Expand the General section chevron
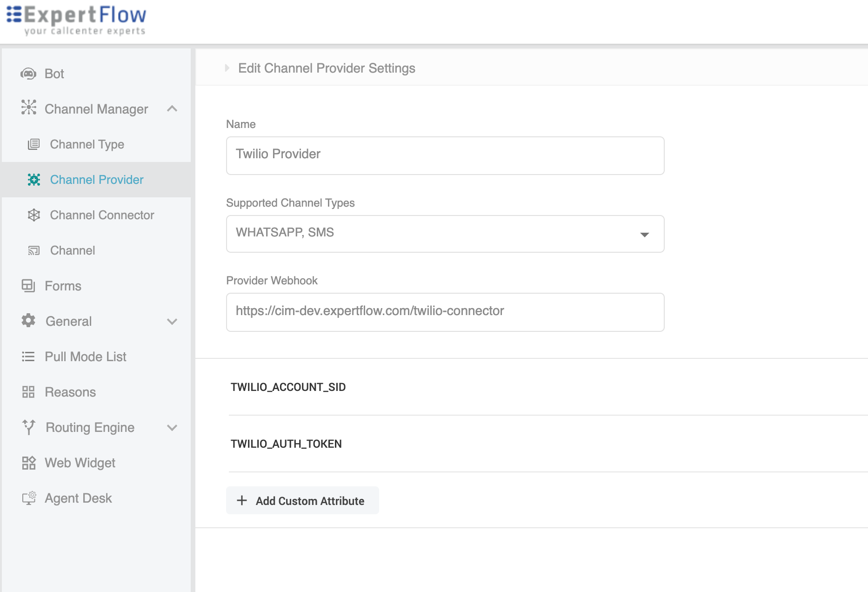 [x=172, y=322]
